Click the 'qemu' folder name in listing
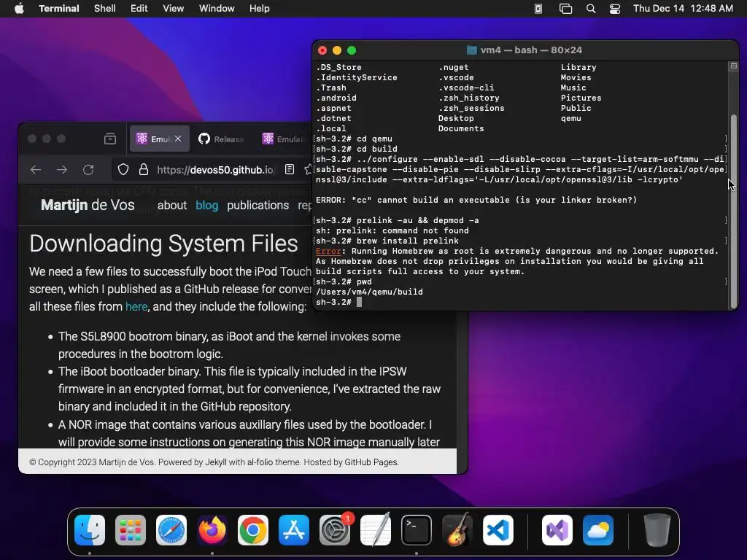Image resolution: width=747 pixels, height=560 pixels. [x=570, y=119]
